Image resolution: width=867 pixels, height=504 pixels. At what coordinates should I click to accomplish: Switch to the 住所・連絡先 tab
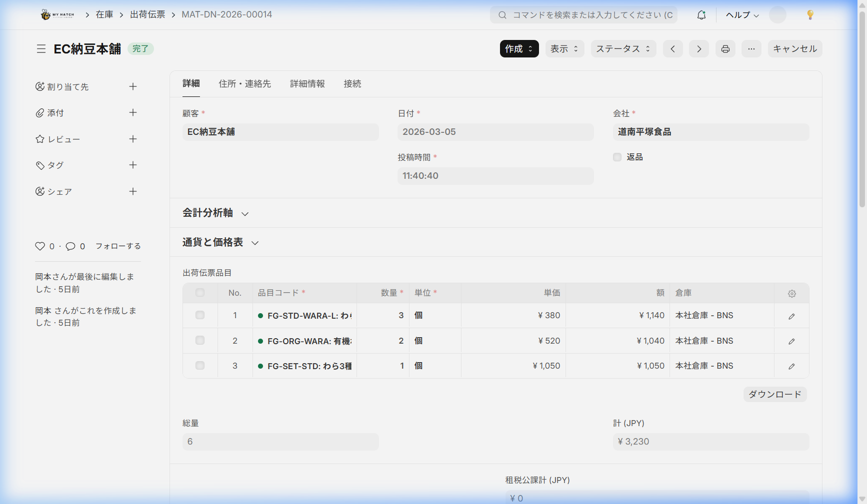pos(244,84)
